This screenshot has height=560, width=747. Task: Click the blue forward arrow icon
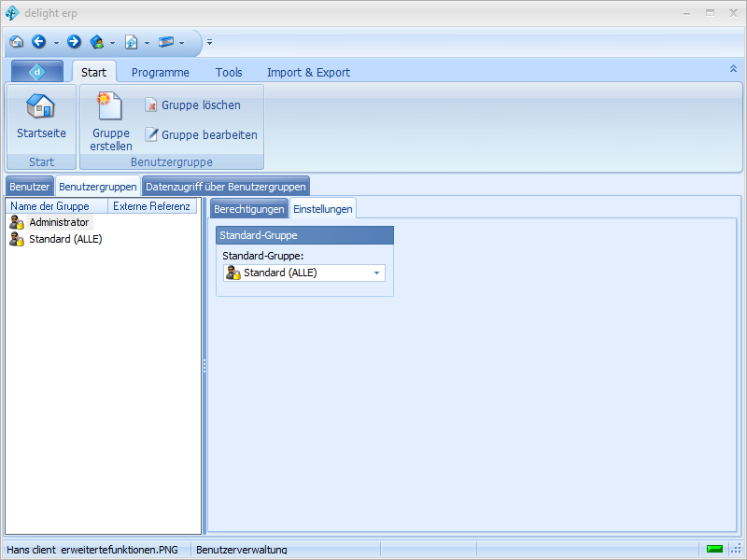click(x=74, y=42)
